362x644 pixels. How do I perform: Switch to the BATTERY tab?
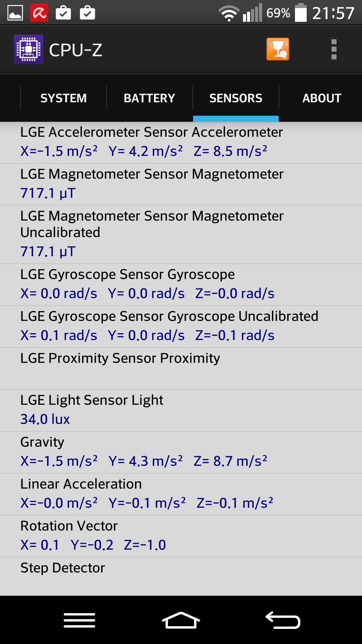tap(149, 98)
